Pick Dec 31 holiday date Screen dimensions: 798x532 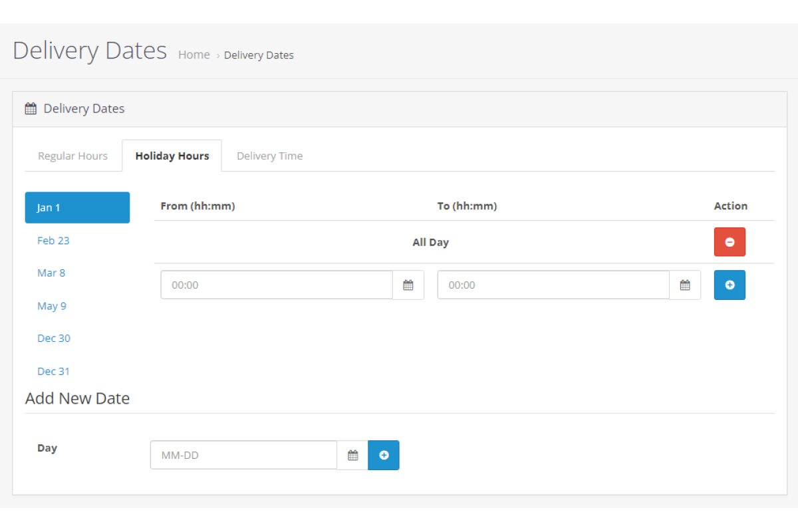pyautogui.click(x=53, y=371)
